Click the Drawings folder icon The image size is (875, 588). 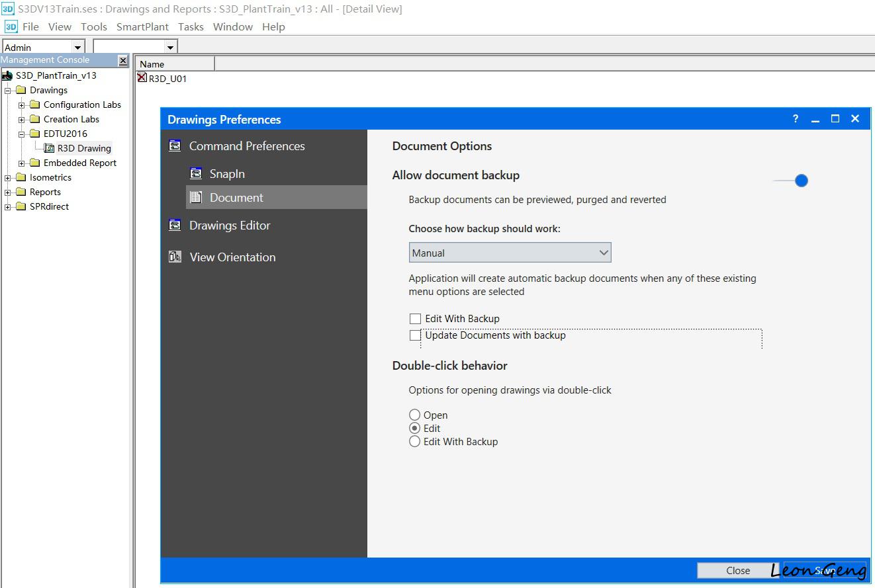(21, 90)
